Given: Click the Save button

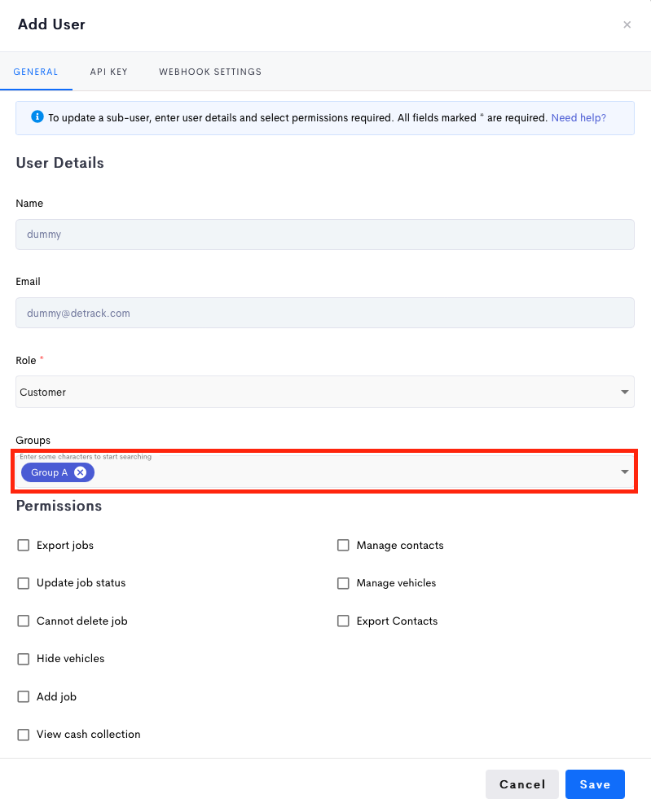Looking at the screenshot, I should (595, 784).
